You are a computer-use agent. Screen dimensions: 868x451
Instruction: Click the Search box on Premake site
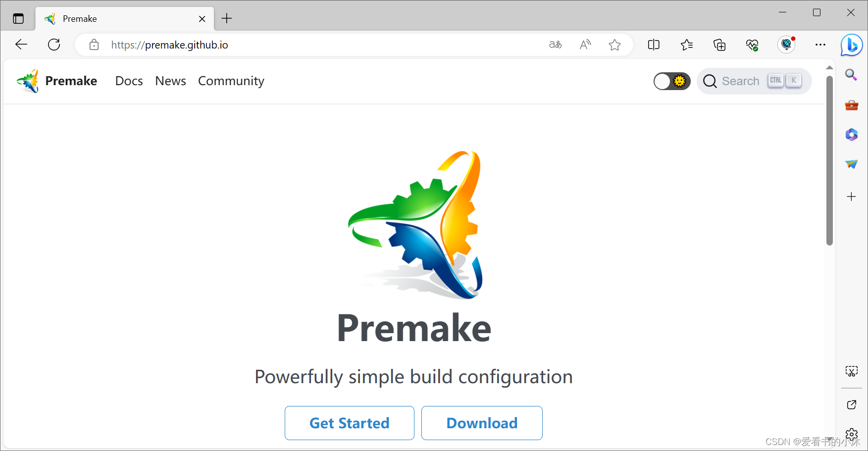tap(754, 81)
